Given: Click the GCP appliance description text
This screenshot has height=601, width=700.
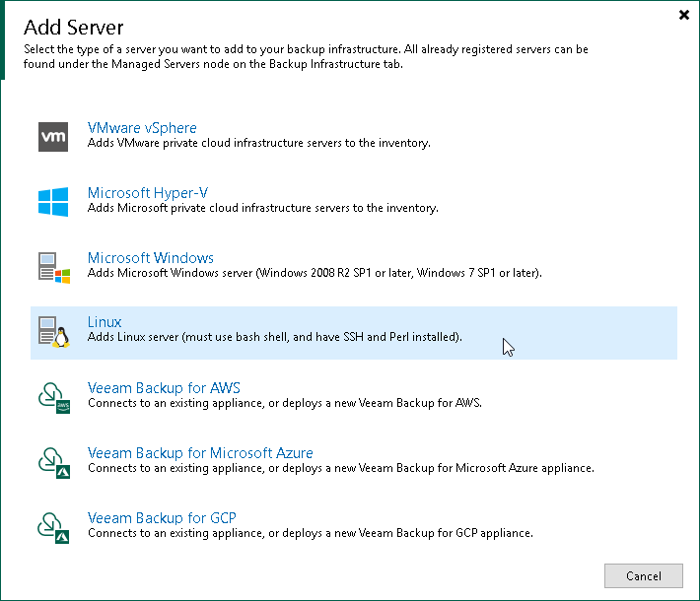Looking at the screenshot, I should (x=310, y=533).
